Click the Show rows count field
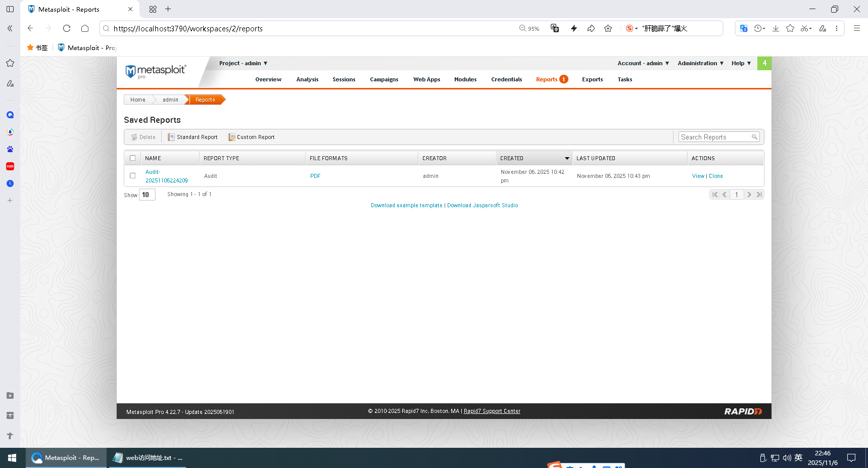This screenshot has width=868, height=468. pos(147,195)
